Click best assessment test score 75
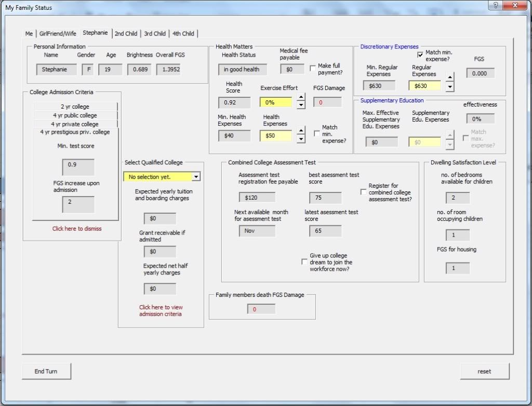The image size is (532, 406). pos(325,198)
